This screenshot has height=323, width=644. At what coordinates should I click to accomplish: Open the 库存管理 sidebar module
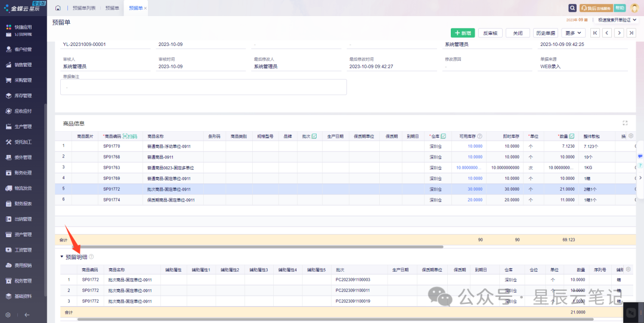pos(23,95)
